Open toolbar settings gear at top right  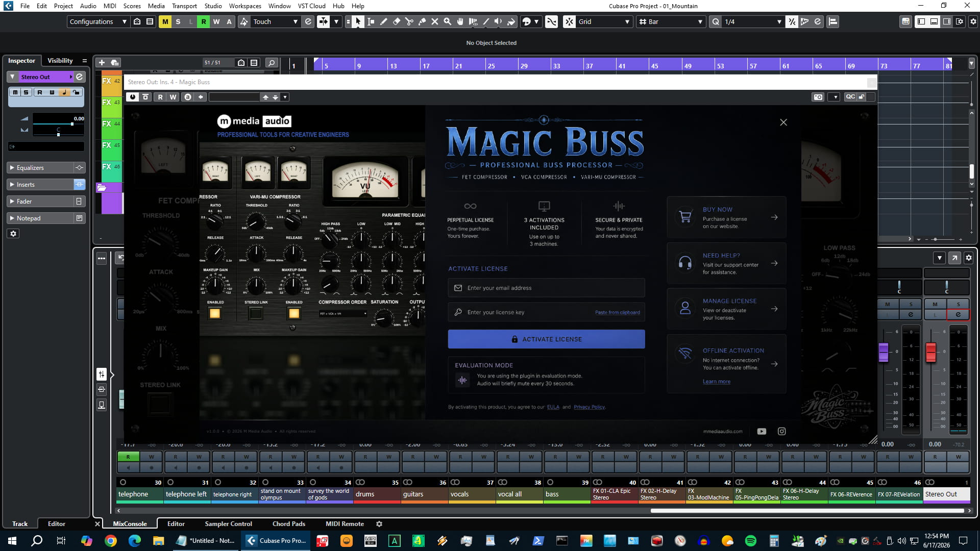point(973,21)
